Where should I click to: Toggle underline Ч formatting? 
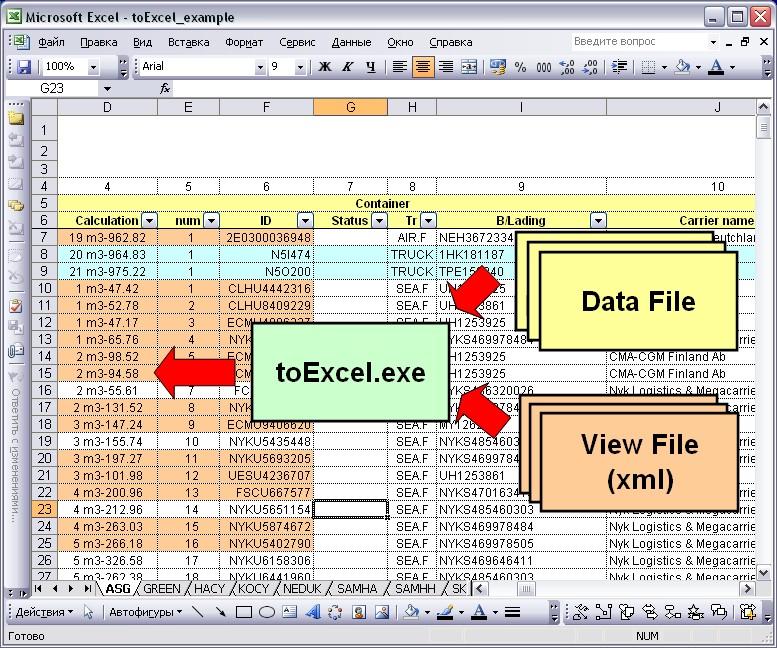click(x=371, y=66)
